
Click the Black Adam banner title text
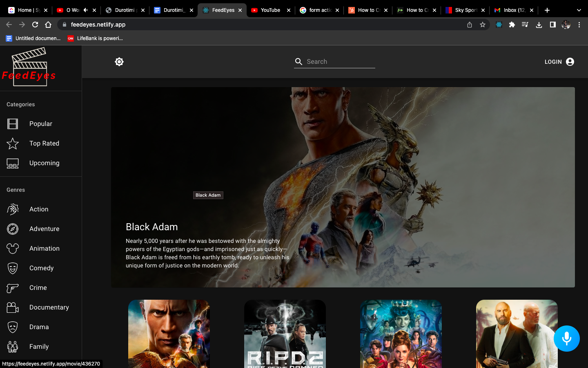152,227
